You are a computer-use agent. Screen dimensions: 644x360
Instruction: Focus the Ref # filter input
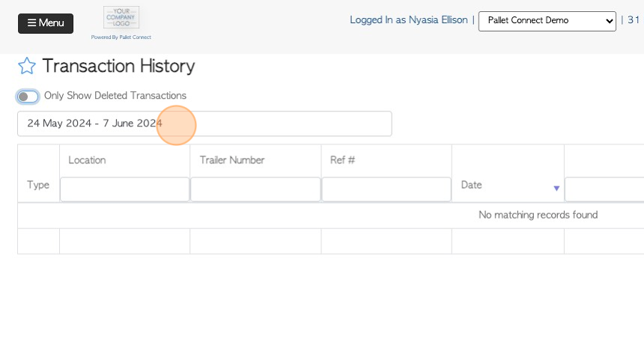[386, 189]
